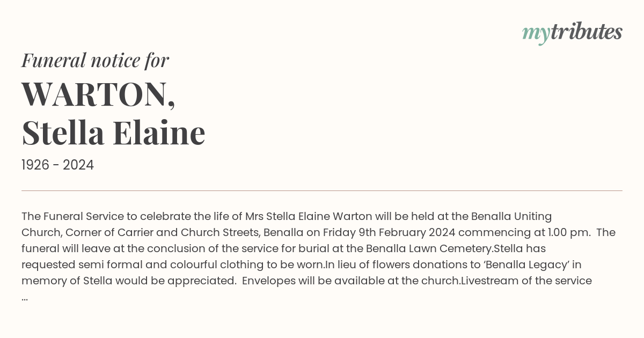The width and height of the screenshot is (644, 338).
Task: Click the horizontal divider line
Action: coord(322,190)
